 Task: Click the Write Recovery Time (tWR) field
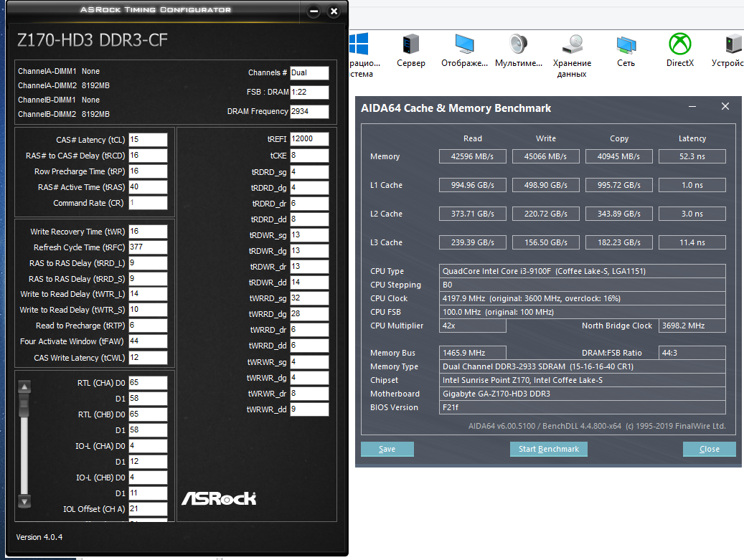pos(148,232)
